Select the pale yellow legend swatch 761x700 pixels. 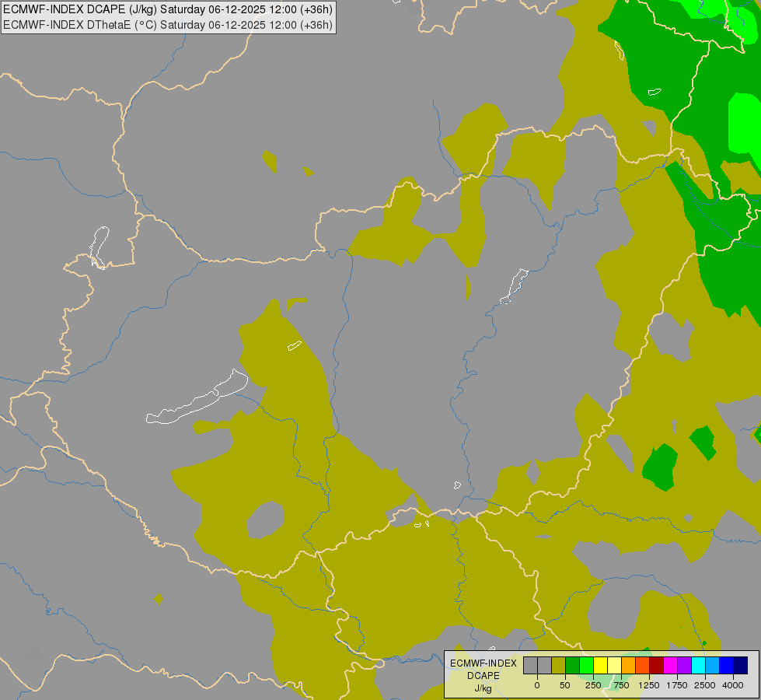click(x=615, y=666)
